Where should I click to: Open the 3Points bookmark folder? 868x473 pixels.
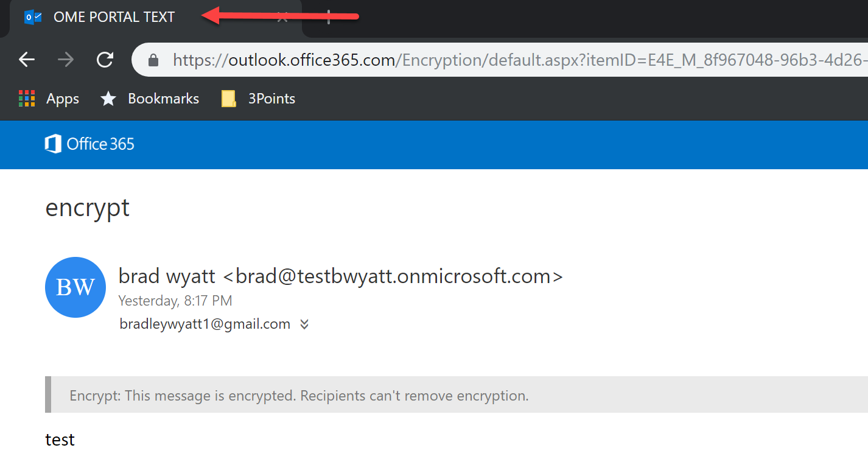(258, 99)
